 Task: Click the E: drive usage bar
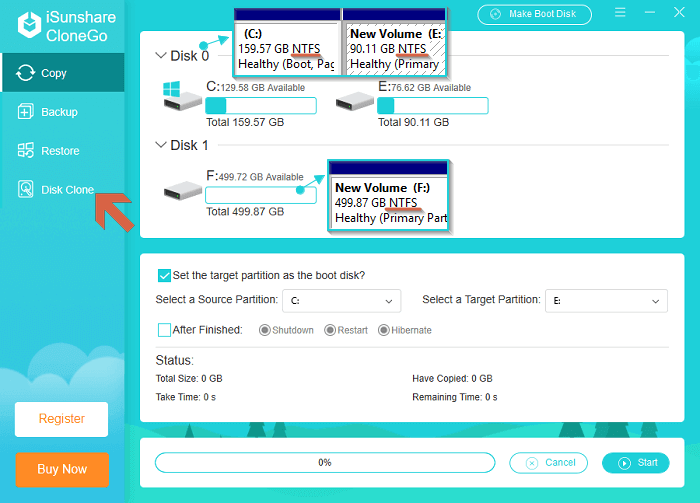point(433,106)
